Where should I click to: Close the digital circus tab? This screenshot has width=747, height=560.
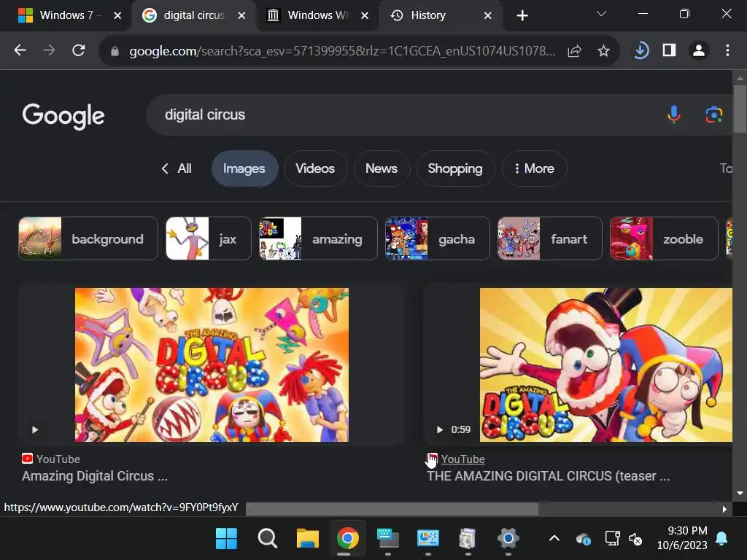pos(241,16)
